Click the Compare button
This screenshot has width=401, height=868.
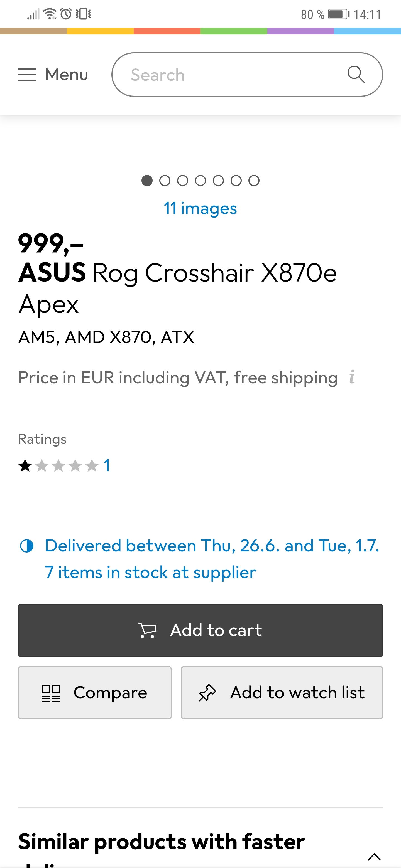pos(95,693)
